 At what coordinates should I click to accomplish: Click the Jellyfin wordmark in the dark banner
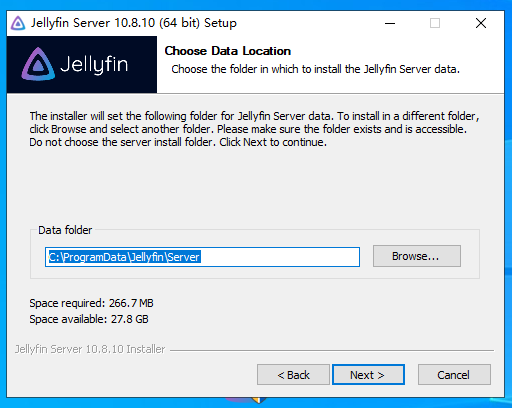click(94, 65)
